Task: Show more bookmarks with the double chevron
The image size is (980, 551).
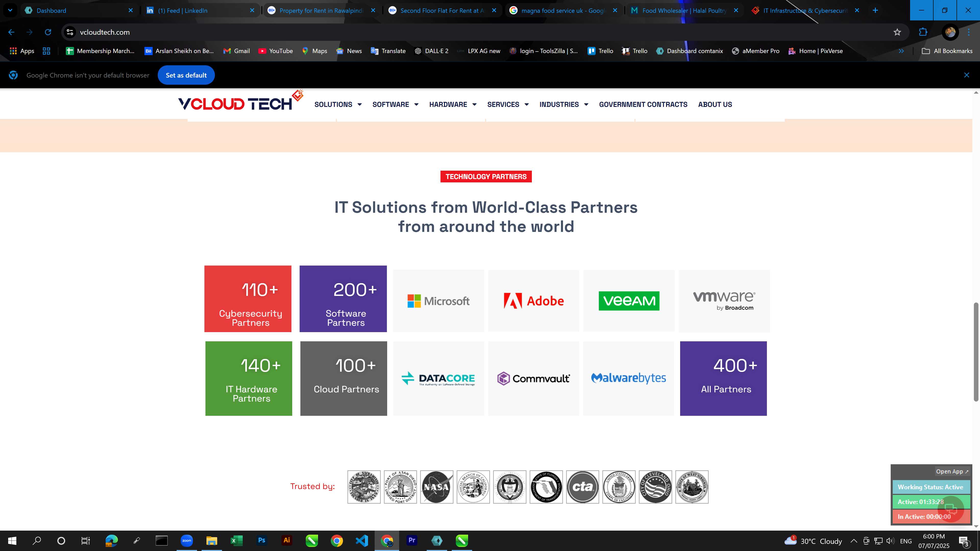Action: click(901, 51)
